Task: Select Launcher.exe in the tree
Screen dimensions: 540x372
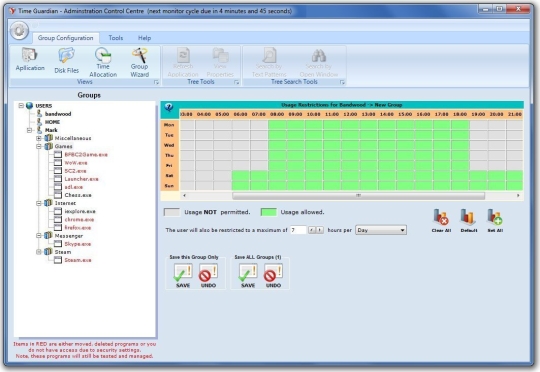Action: tap(81, 179)
